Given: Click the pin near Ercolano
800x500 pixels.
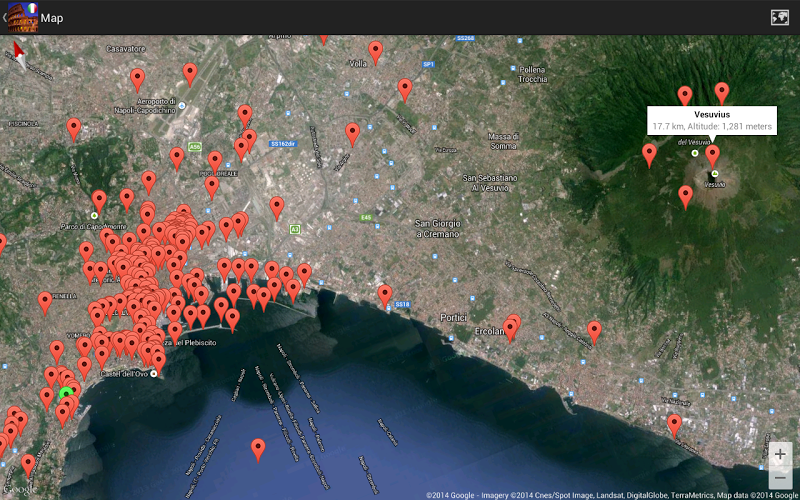Looking at the screenshot, I should 512,328.
